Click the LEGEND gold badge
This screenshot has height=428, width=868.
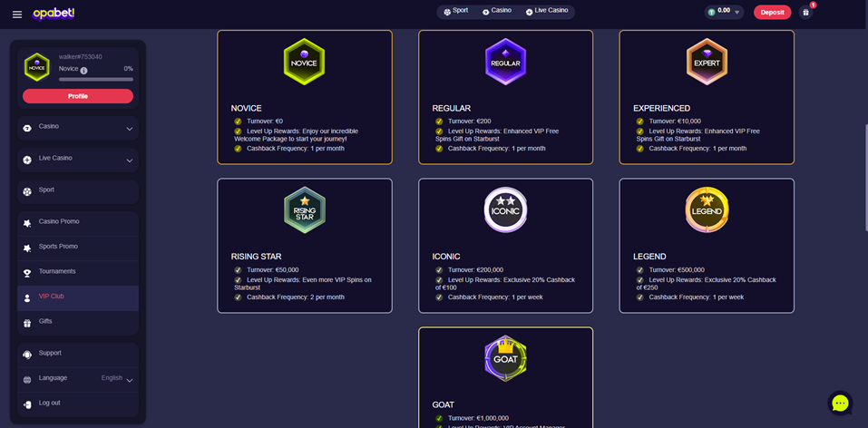707,209
